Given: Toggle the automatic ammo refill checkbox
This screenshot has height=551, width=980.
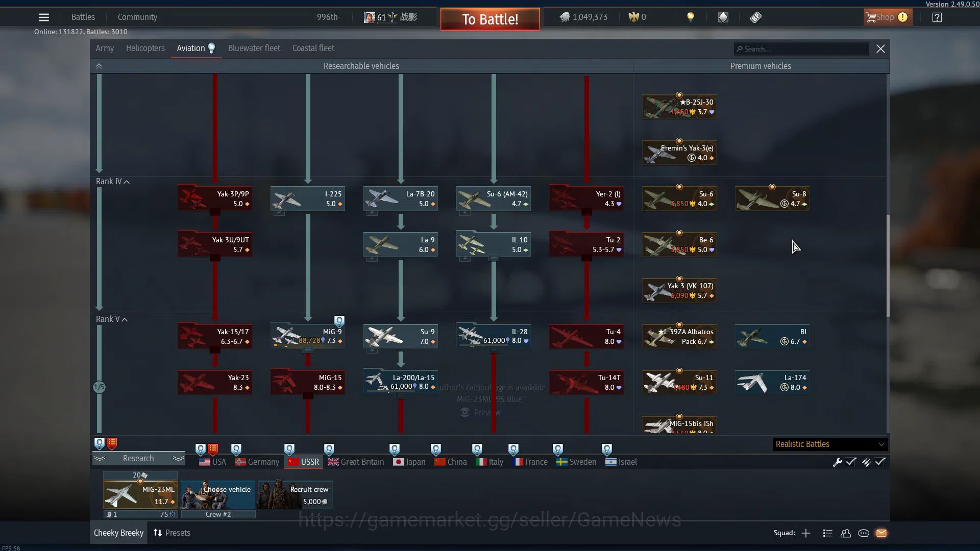Looking at the screenshot, I should [x=879, y=462].
